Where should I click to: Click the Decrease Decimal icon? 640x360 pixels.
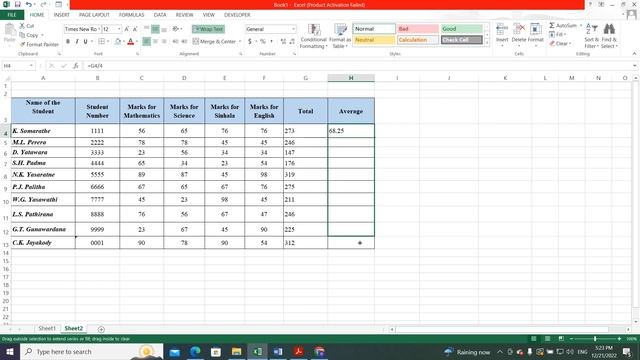292,41
